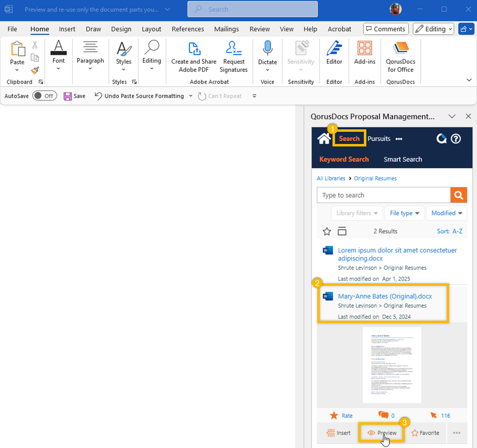Viewport: 477px width, 448px height.
Task: Click the collapse results view icon
Action: click(342, 231)
